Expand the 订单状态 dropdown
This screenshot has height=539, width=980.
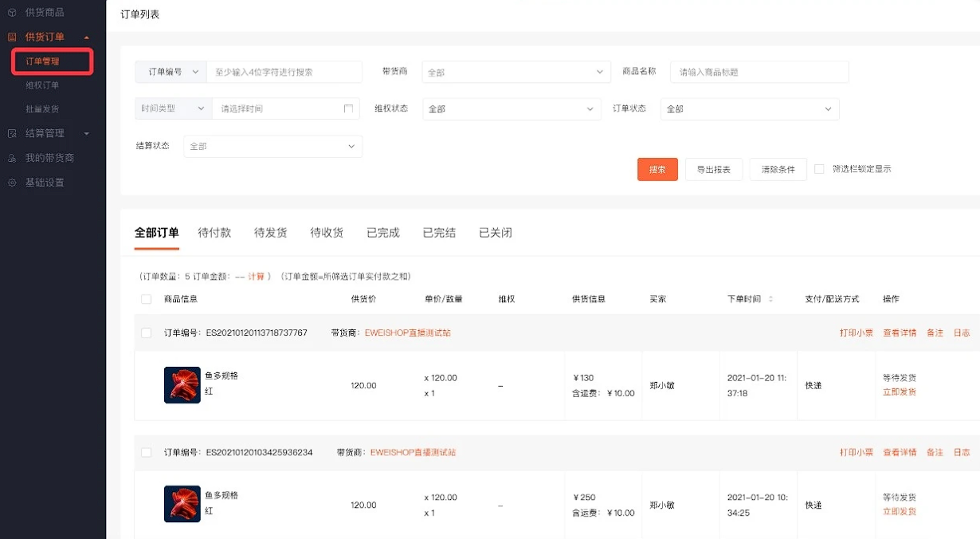[x=750, y=108]
